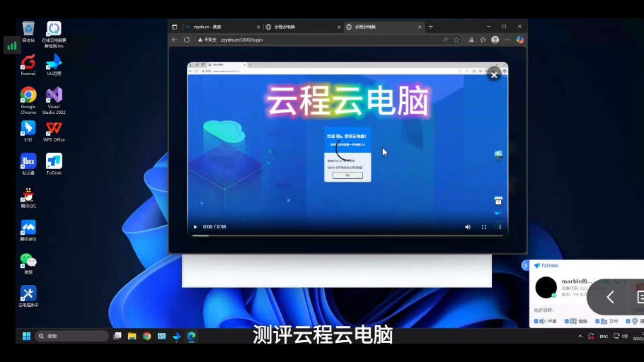Open the video player more options menu

tap(500, 226)
